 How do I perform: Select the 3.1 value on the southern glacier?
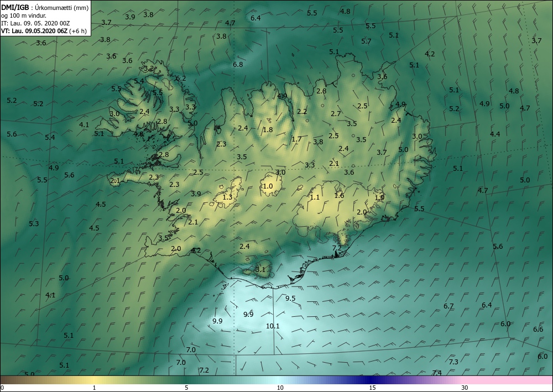click(x=260, y=270)
